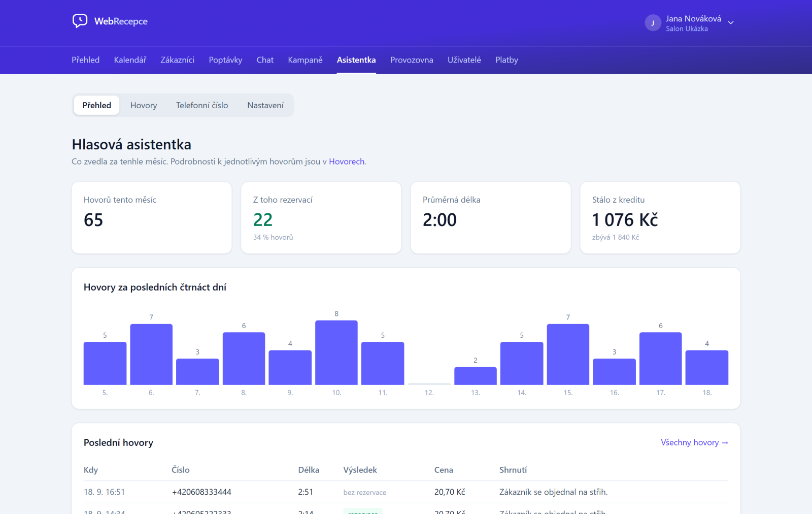Image resolution: width=812 pixels, height=514 pixels.
Task: Click the chart bar for day 5.
Action: (x=105, y=363)
